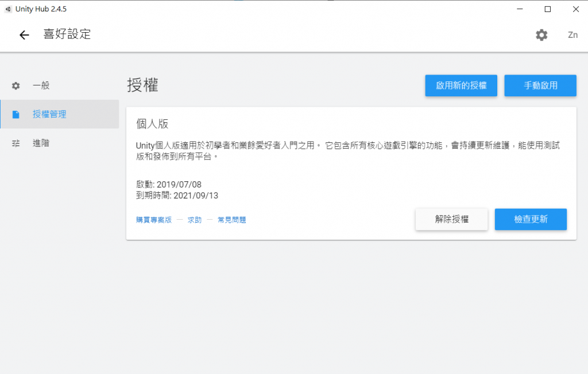Image resolution: width=588 pixels, height=374 pixels.
Task: Open the 購買專案版 link
Action: pos(154,220)
